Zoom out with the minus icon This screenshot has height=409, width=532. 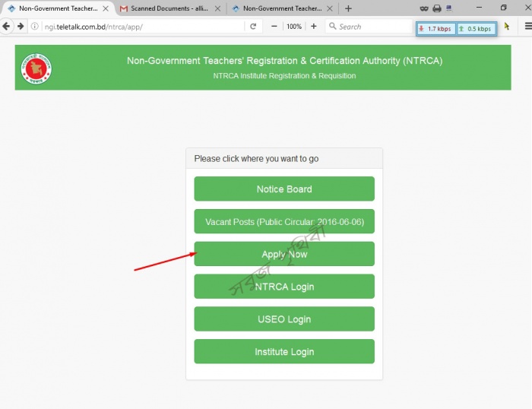pyautogui.click(x=274, y=26)
